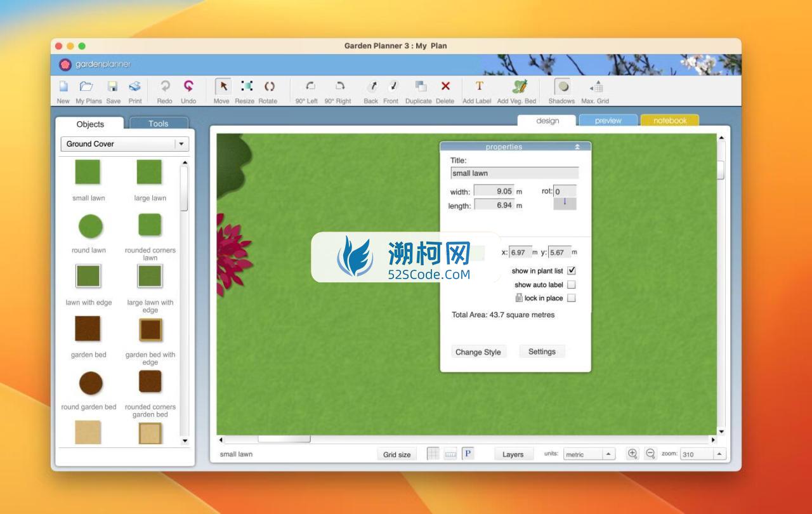Click the Settings button

tap(542, 352)
